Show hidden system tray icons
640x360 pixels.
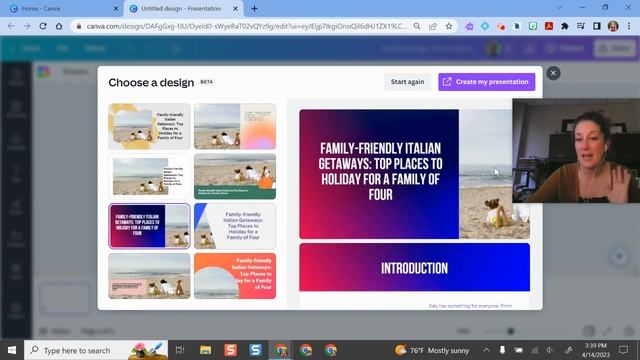(x=486, y=350)
